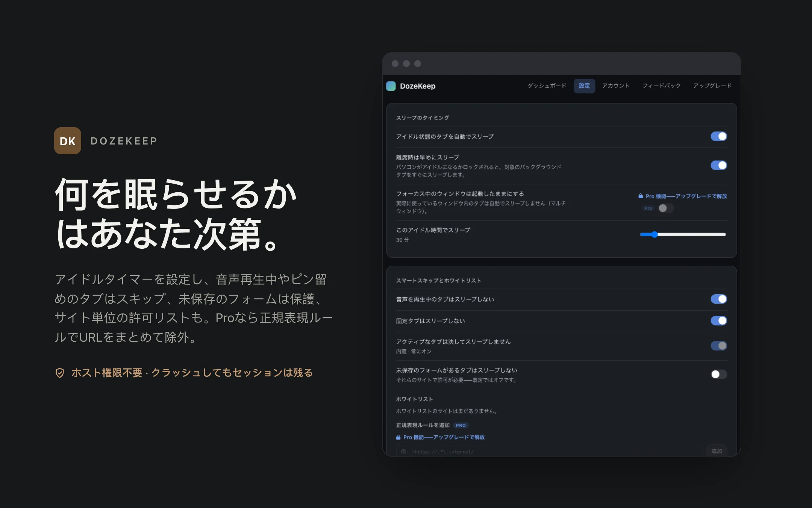
Task: Click the DozeKeep app name in header
Action: click(x=418, y=86)
